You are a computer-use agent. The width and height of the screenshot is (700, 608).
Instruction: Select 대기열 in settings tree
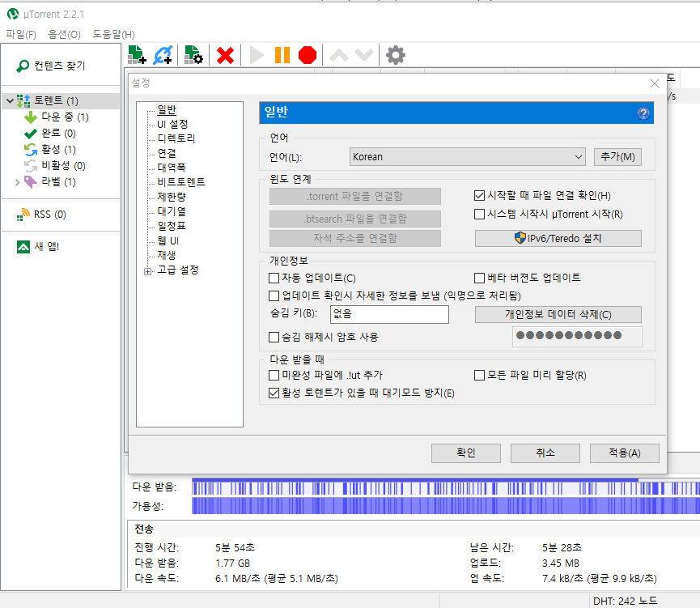click(x=172, y=211)
